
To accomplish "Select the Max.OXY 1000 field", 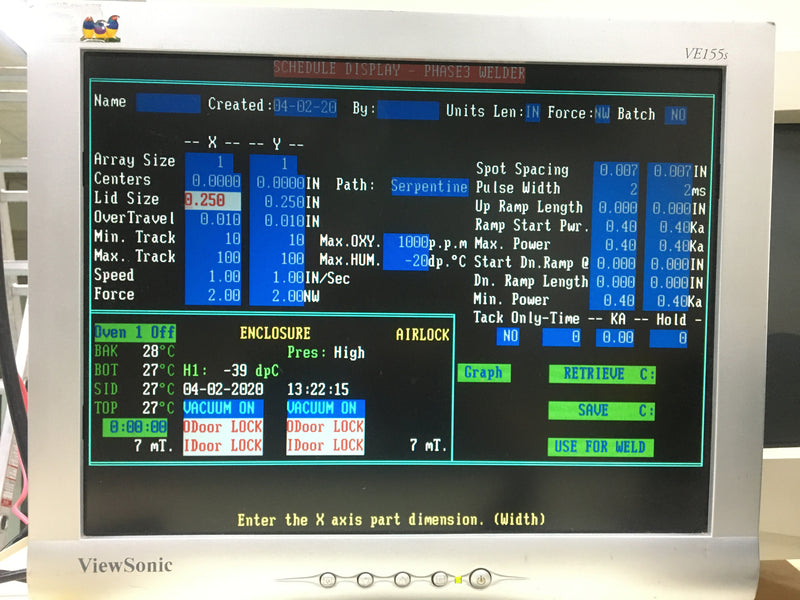I will (406, 242).
